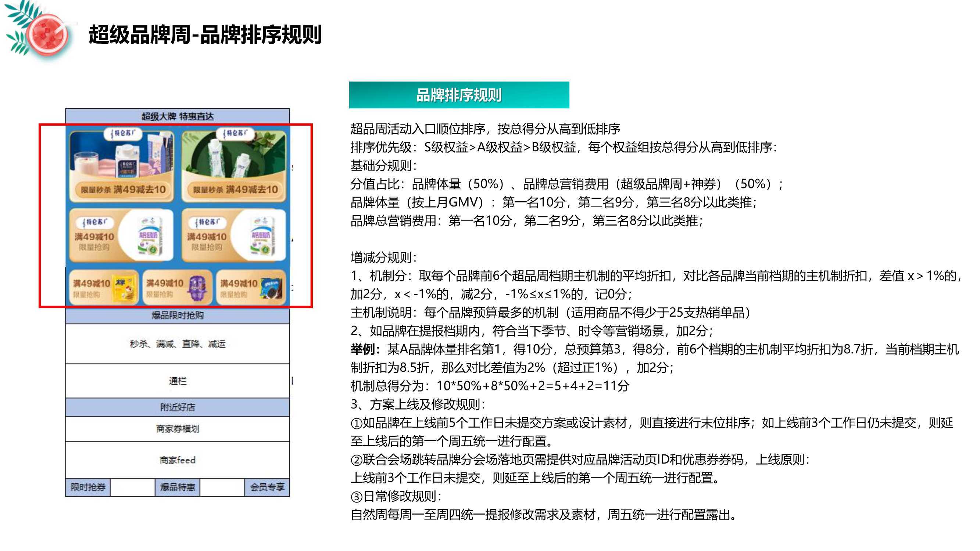Viewport: 980px width, 551px height.
Task: Click the teal 品牌排序规则 banner
Action: coord(459,95)
